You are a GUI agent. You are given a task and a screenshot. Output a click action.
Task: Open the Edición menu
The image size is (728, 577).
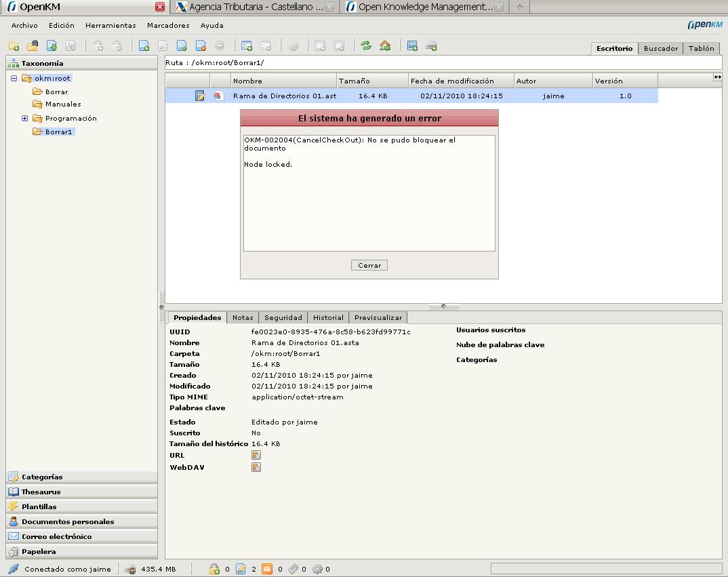click(61, 26)
